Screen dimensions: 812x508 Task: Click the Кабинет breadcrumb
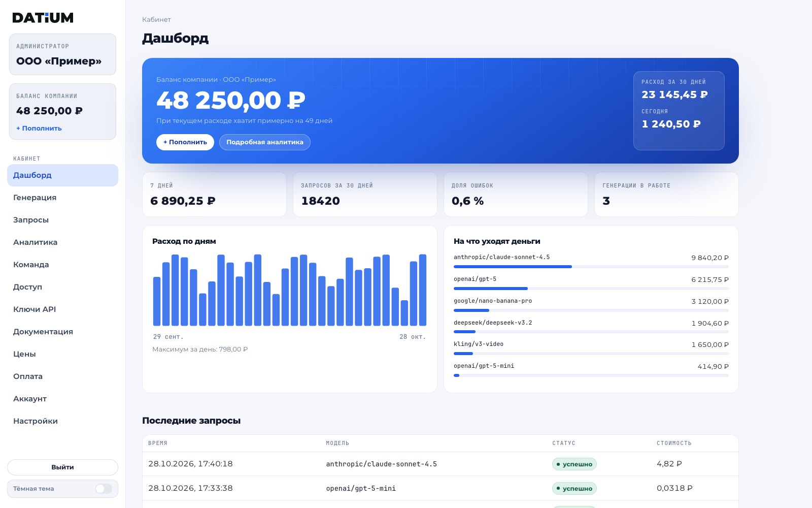(156, 19)
